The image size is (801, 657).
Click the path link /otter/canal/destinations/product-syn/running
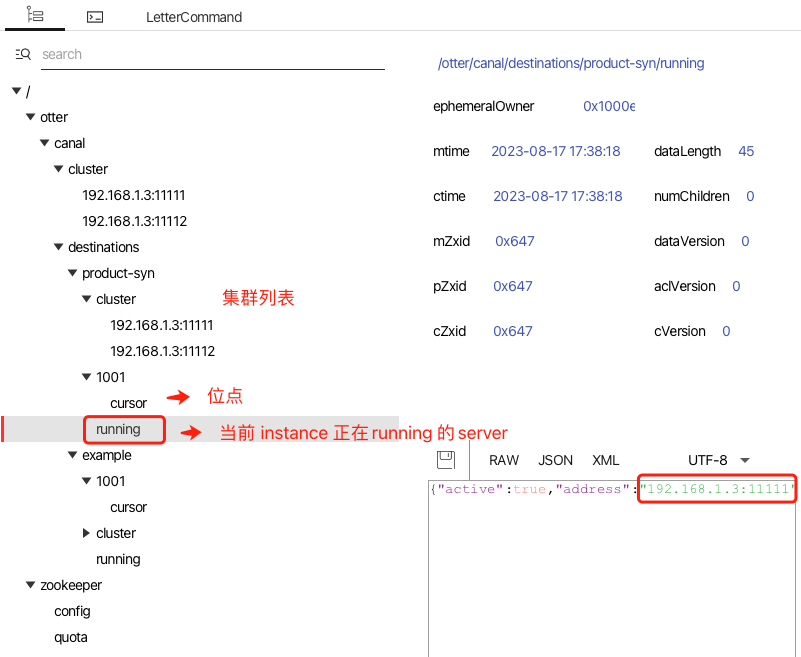[571, 63]
